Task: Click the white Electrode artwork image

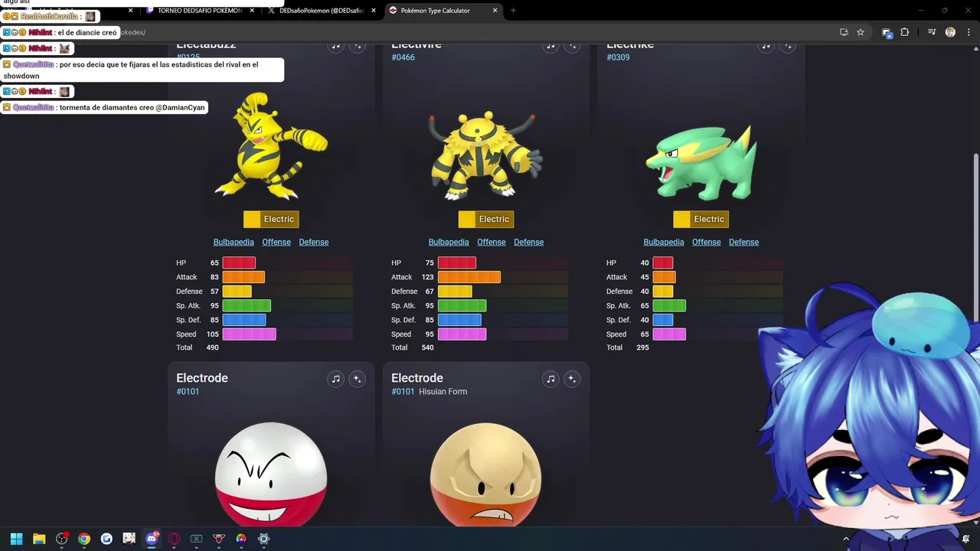Action: 271,473
